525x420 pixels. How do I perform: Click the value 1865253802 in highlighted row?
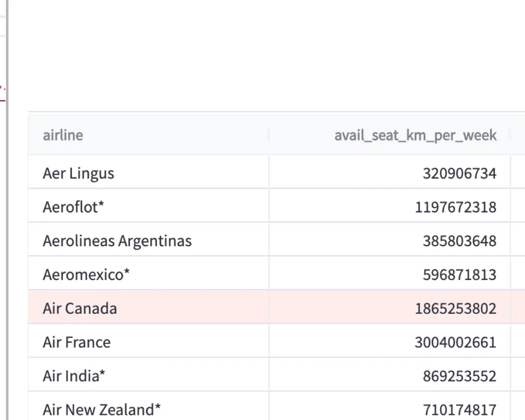(456, 309)
